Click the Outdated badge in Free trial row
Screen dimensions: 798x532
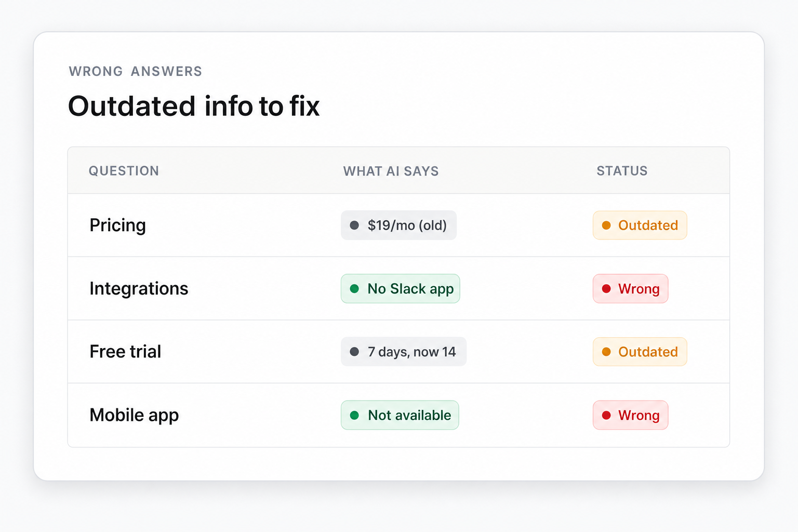pos(640,352)
